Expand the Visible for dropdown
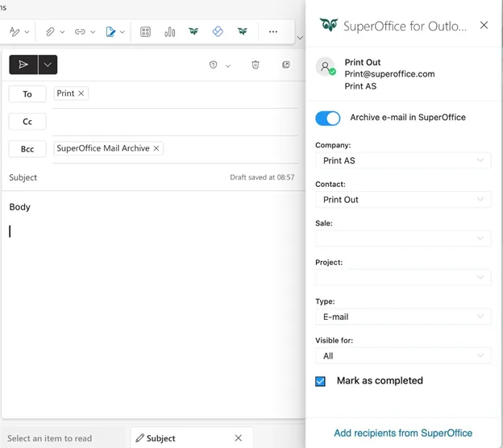This screenshot has height=448, width=503. pyautogui.click(x=402, y=355)
